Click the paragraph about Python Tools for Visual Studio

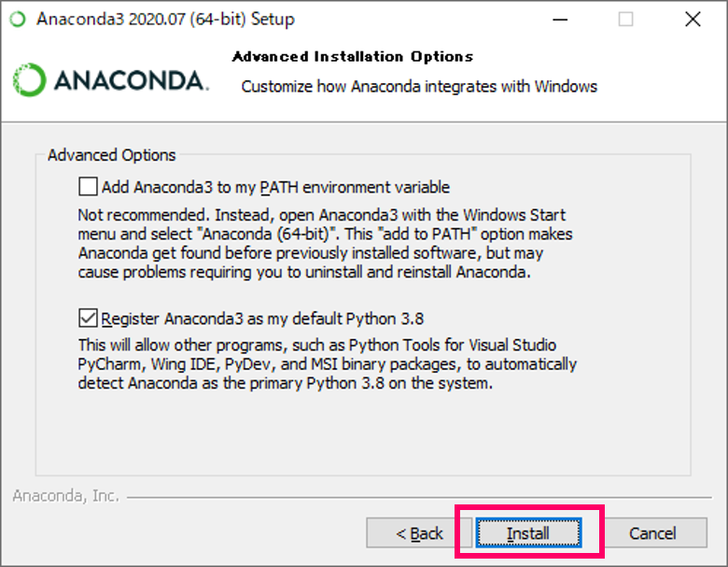(328, 364)
